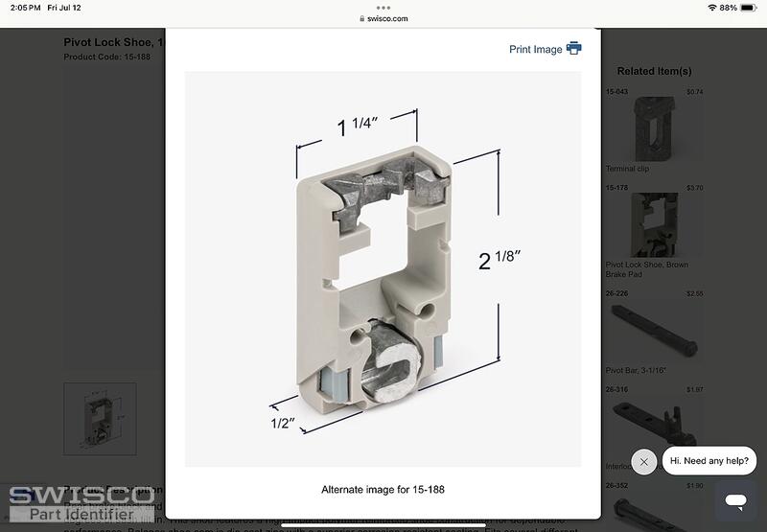Click the 'Alternate image for 15-188' caption

pyautogui.click(x=383, y=490)
